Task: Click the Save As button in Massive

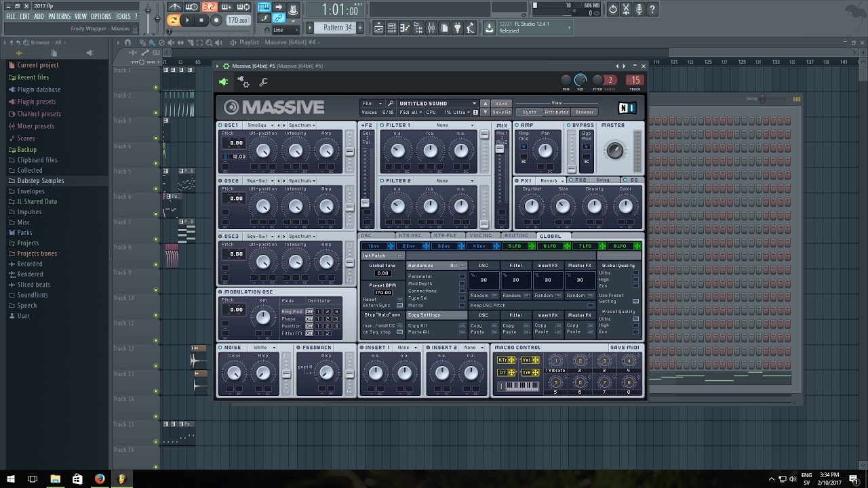Action: (501, 113)
